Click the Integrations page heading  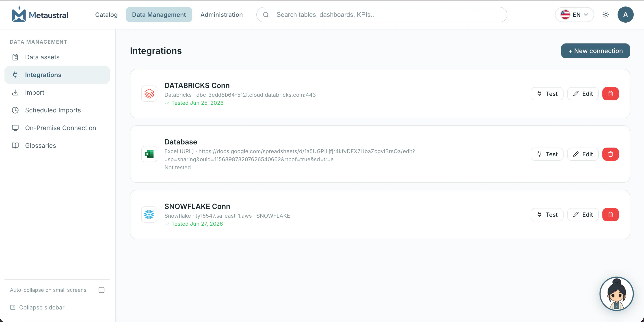click(x=156, y=51)
